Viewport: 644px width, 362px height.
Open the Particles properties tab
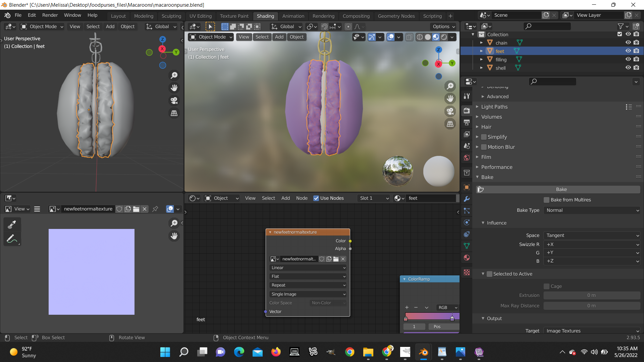click(x=467, y=210)
